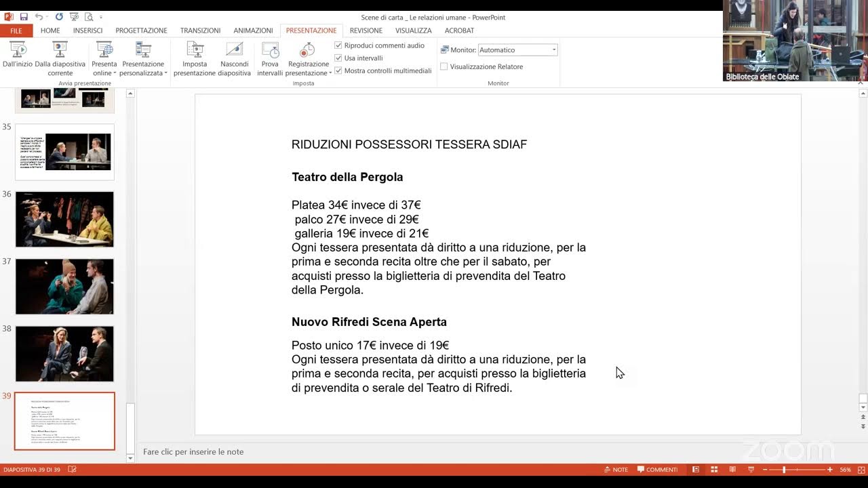Click the PowerPoint application icon in title bar

click(9, 17)
